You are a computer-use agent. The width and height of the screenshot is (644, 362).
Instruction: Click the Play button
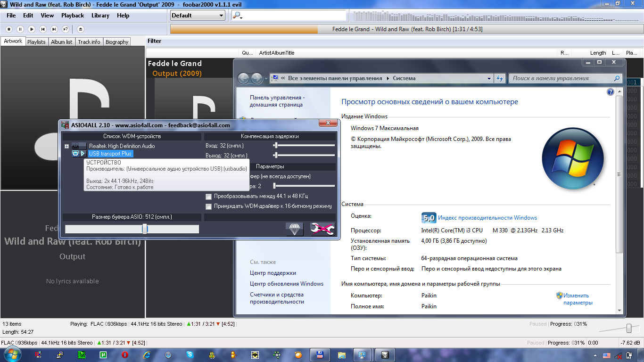click(32, 29)
